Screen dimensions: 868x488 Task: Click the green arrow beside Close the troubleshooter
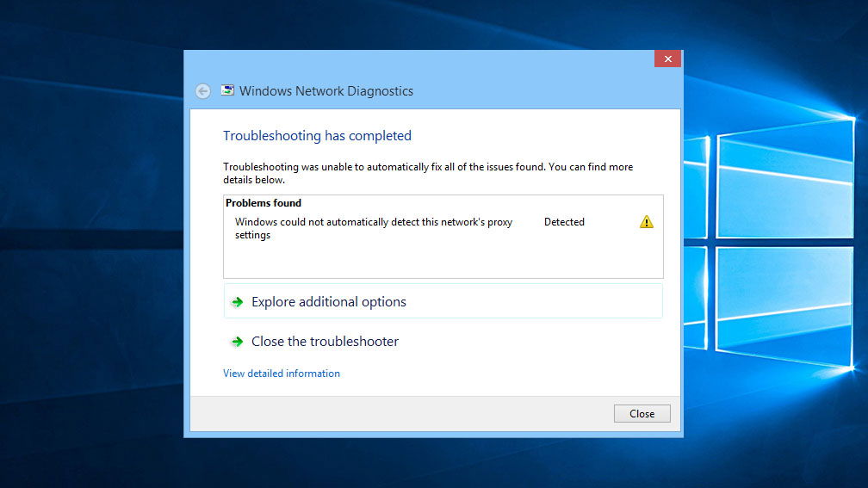[x=238, y=342]
